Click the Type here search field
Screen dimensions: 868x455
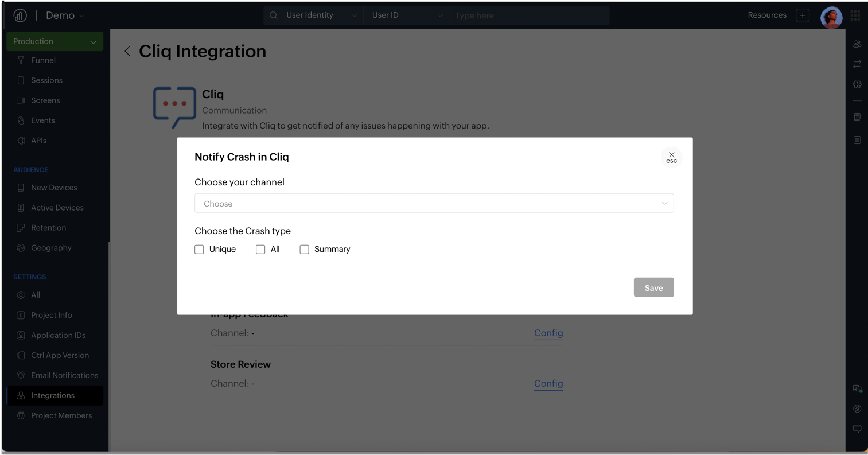pyautogui.click(x=528, y=15)
